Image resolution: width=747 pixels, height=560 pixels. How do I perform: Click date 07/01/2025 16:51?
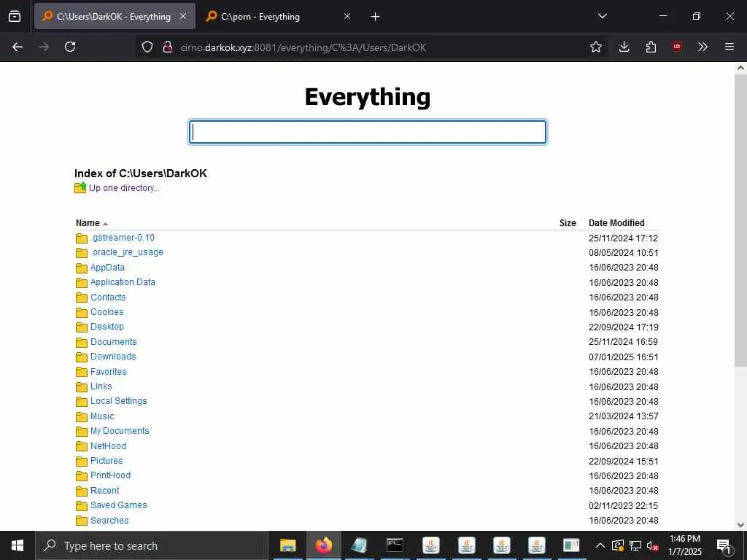coord(624,357)
